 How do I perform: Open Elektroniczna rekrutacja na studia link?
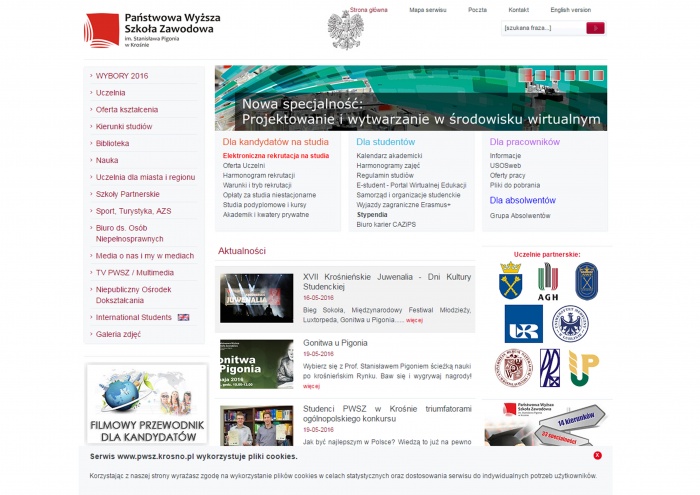tap(276, 156)
